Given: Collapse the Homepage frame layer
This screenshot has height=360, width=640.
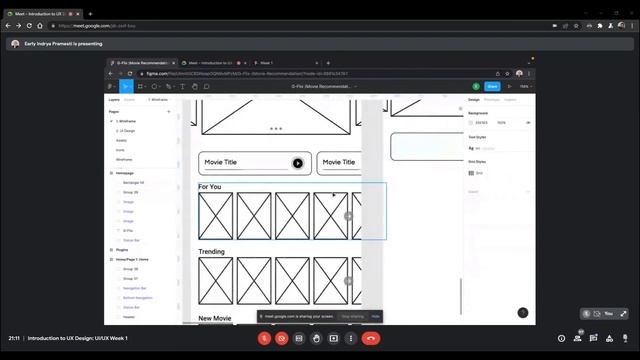Looking at the screenshot, I should click(111, 173).
